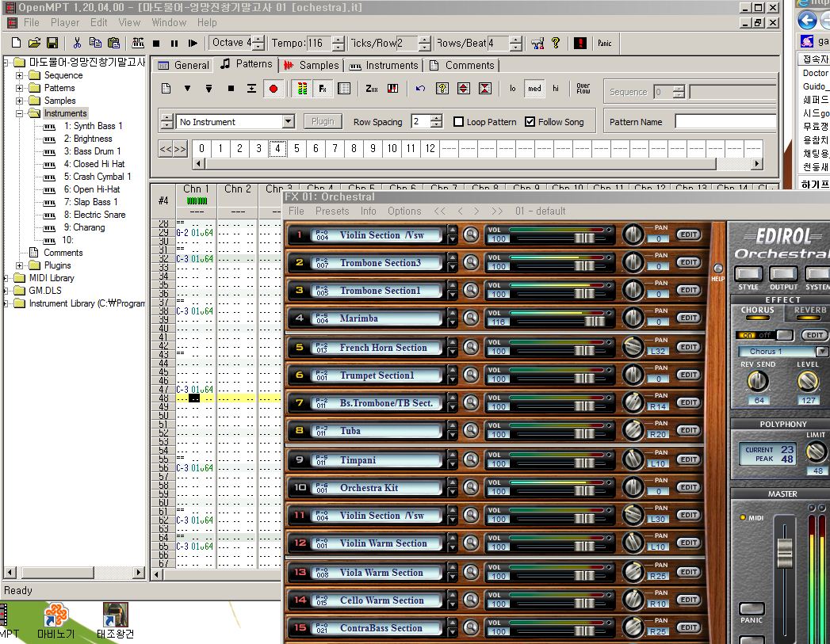Click the Marimba volume slider

595,321
